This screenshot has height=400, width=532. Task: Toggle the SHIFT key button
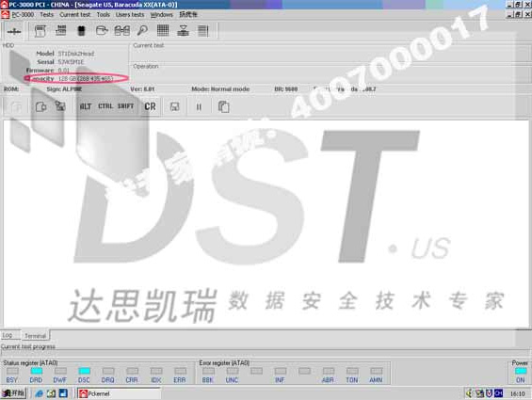[125, 106]
